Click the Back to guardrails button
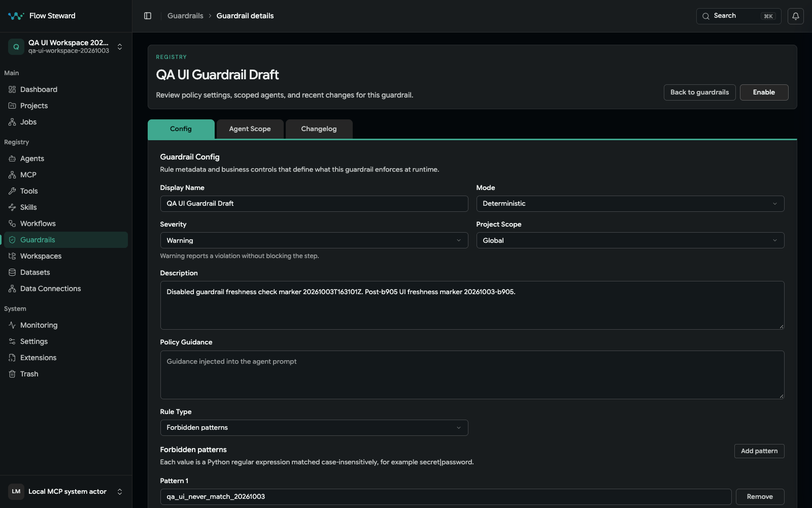Viewport: 812px width, 508px height. (699, 92)
